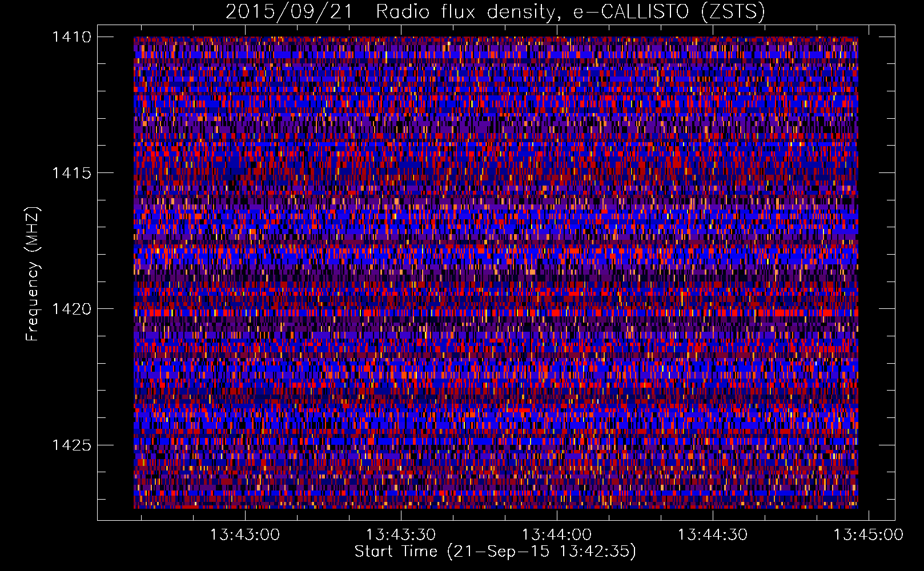This screenshot has width=924, height=571.
Task: Select the 1415 frequency axis label
Action: click(71, 173)
